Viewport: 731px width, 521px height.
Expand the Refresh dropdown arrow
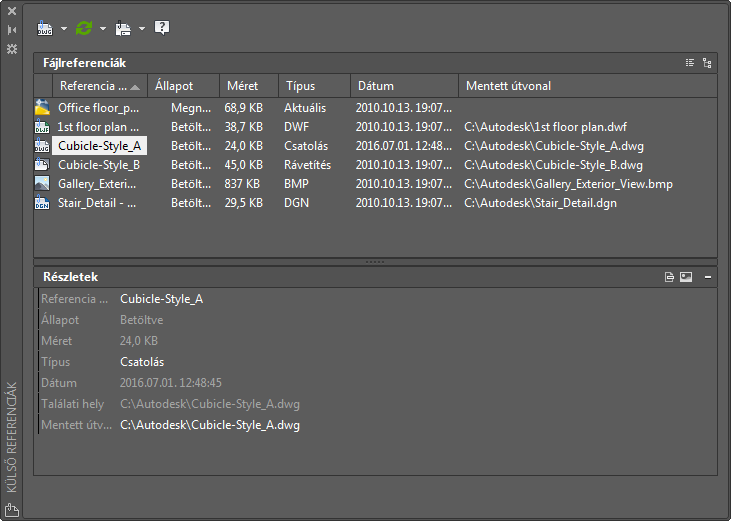(x=103, y=28)
